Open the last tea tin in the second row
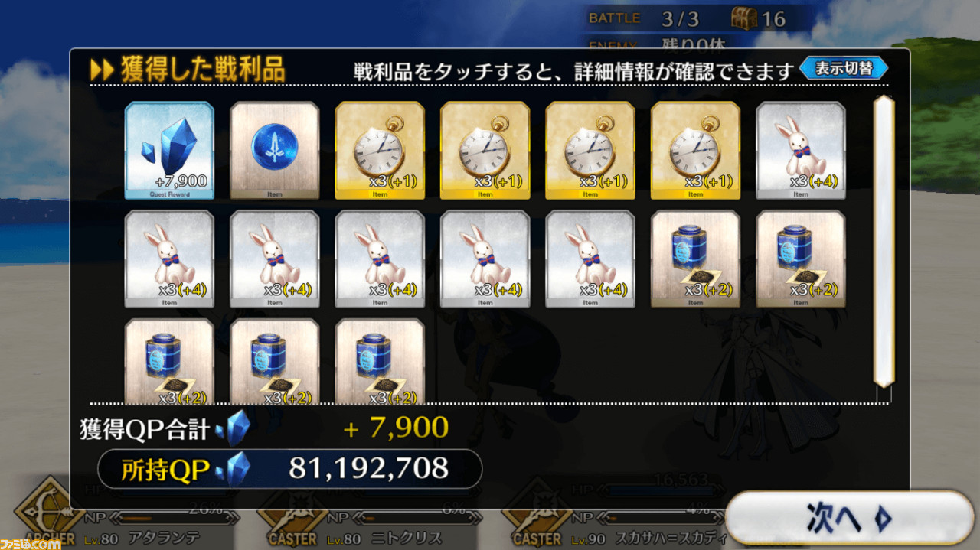980x550 pixels. tap(801, 259)
